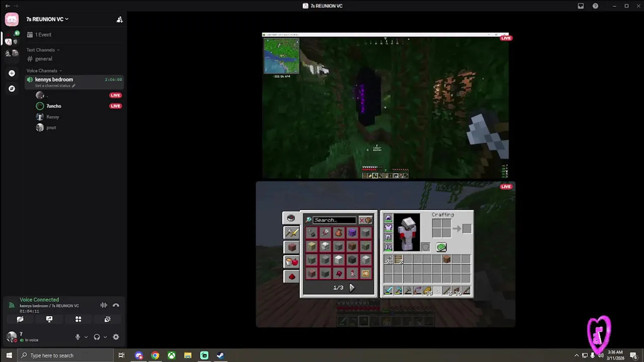Select the food and apple recipe tab

(x=291, y=261)
